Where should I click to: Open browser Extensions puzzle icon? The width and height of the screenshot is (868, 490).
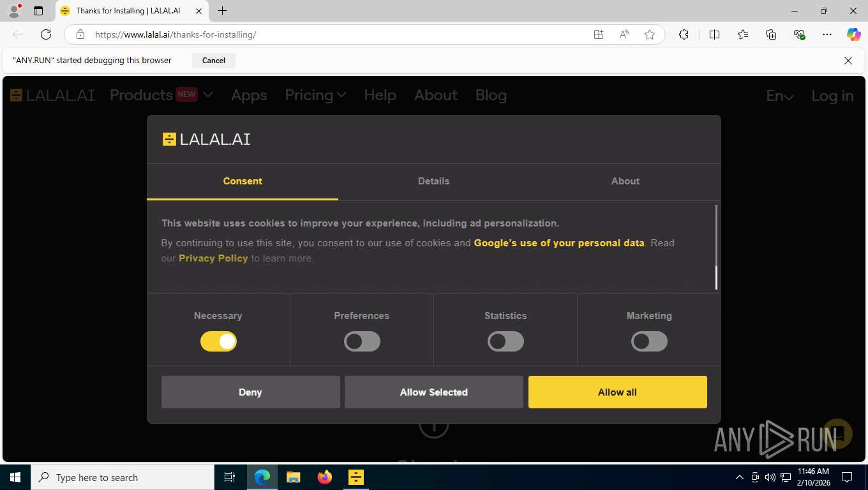(684, 34)
